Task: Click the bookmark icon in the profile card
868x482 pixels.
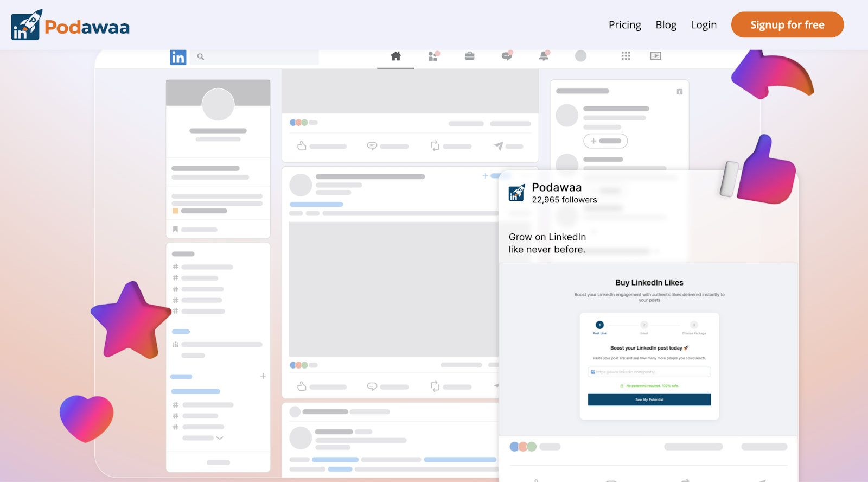Action: coord(175,229)
